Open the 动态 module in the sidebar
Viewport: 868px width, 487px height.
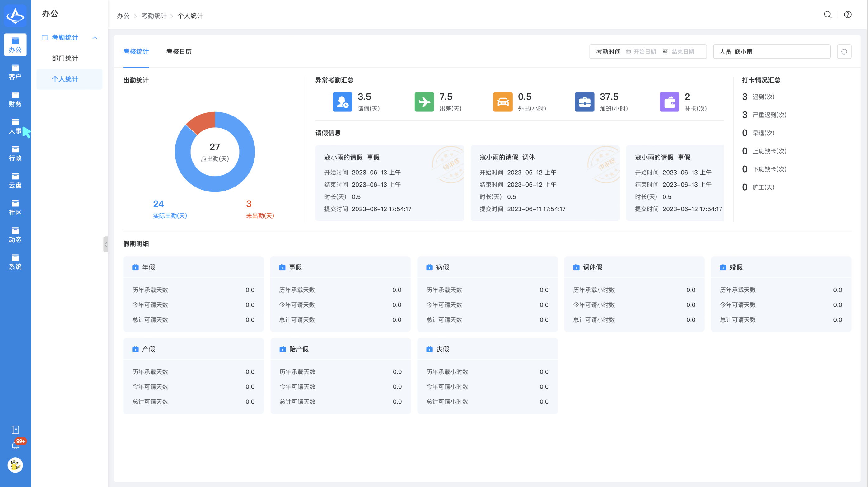click(15, 235)
